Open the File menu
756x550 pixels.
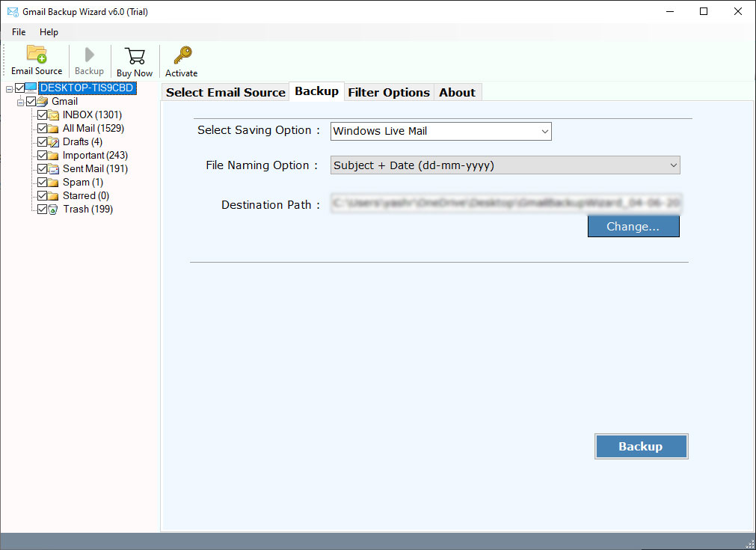19,32
